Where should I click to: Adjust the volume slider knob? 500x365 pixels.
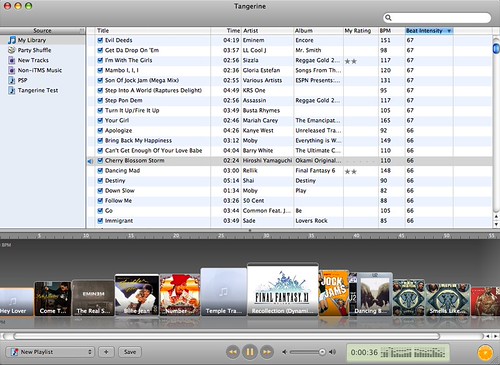click(x=322, y=352)
